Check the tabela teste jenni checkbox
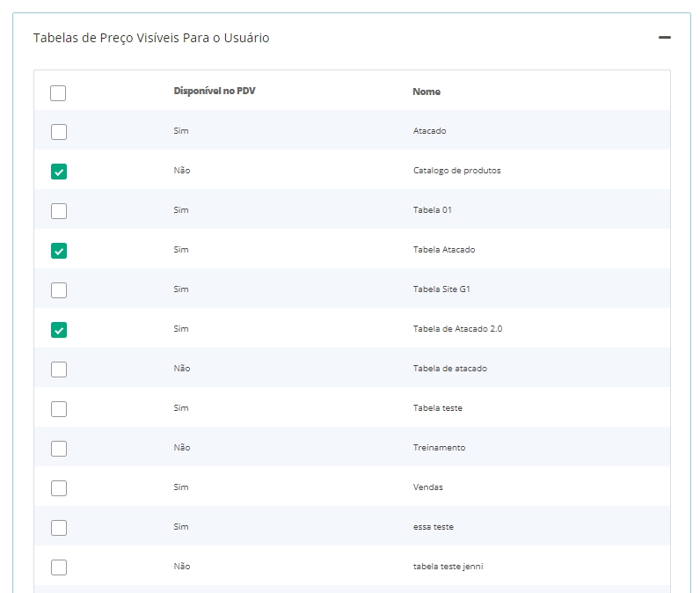Screen dimensions: 700x593 (58, 567)
